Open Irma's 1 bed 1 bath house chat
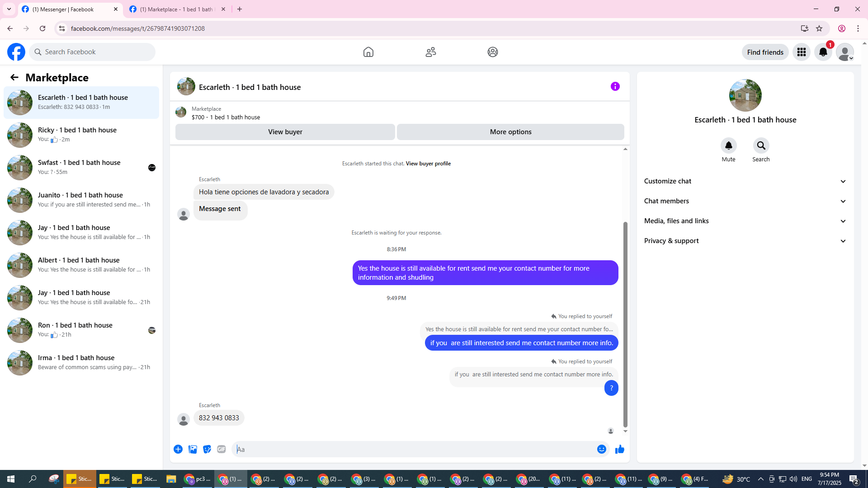The image size is (868, 488). point(81,363)
